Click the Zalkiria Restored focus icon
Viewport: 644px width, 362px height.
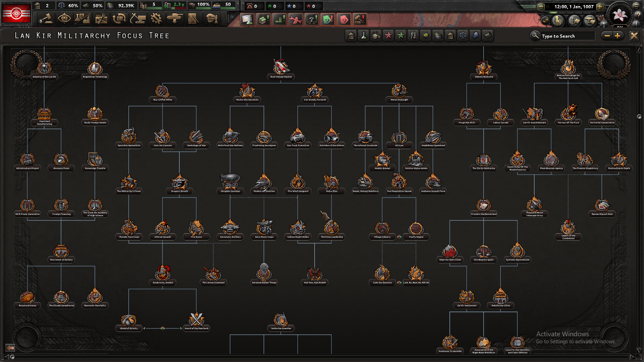tap(483, 68)
